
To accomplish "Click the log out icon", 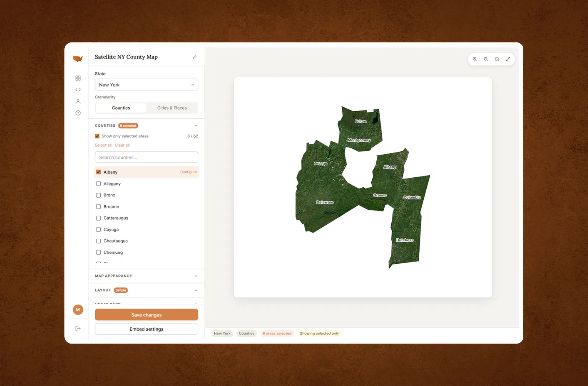I will (x=78, y=328).
